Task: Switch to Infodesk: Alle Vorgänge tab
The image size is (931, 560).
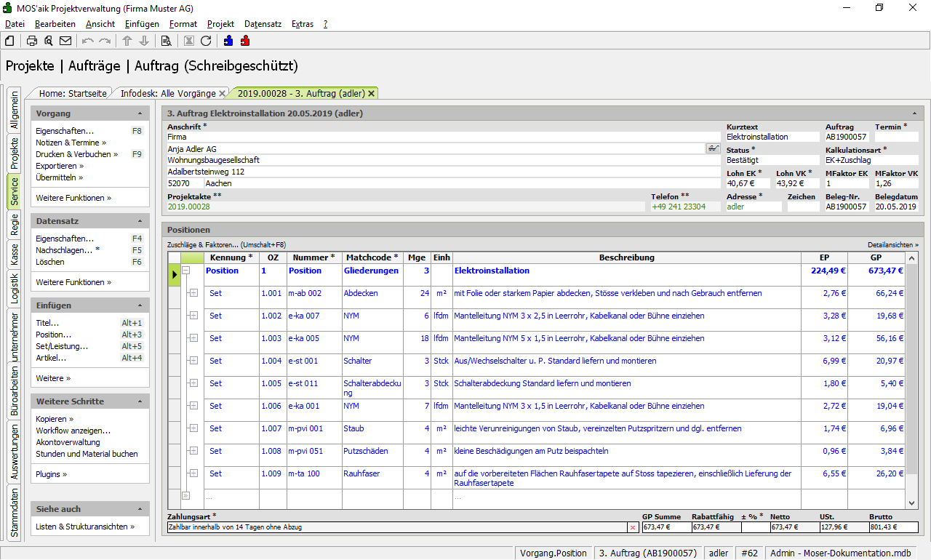Action: (x=168, y=93)
